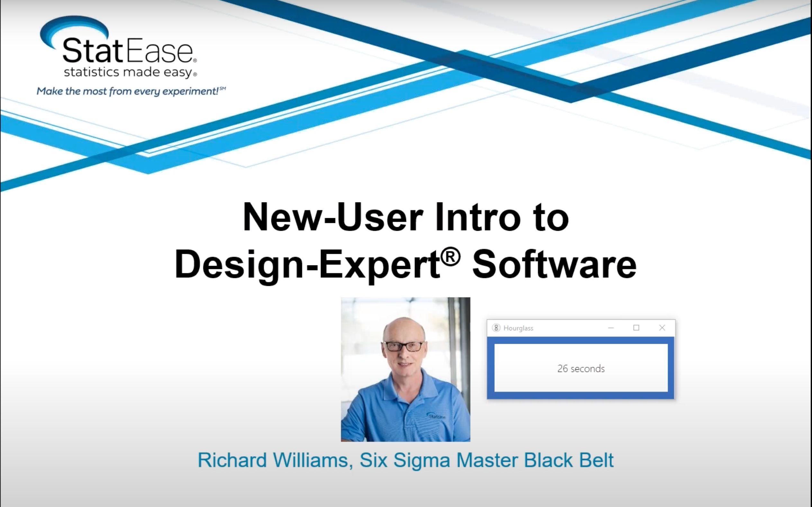Click the Hourglass minimize button
The image size is (812, 507).
[610, 328]
